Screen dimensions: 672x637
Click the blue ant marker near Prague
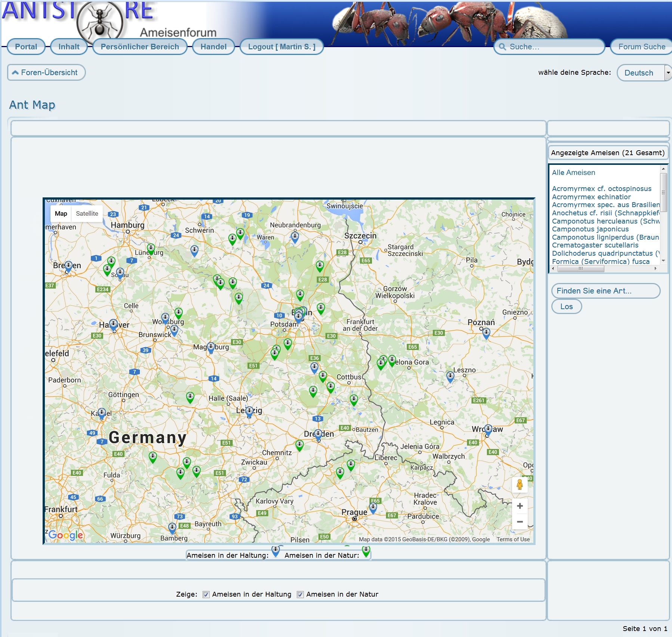[373, 508]
